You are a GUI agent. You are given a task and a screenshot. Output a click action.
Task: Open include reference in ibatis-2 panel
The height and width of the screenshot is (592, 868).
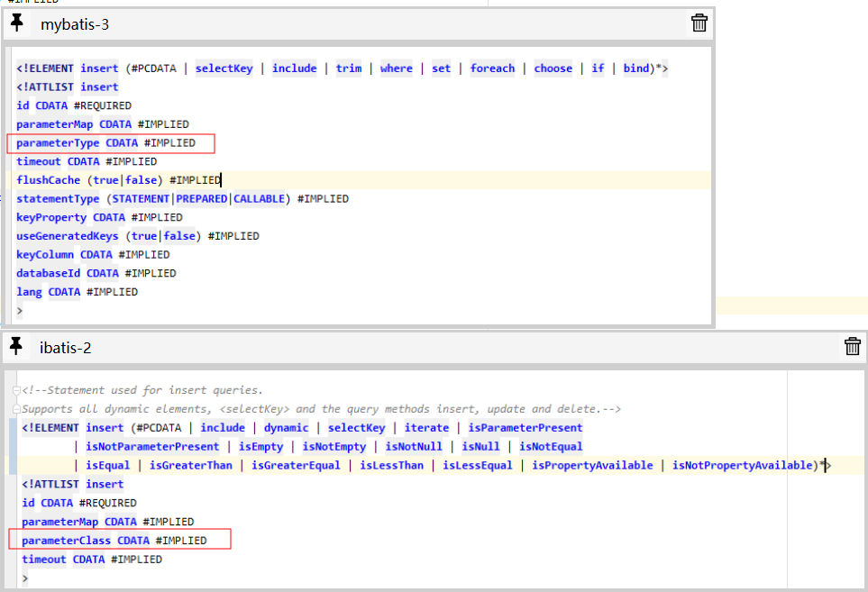pos(223,428)
